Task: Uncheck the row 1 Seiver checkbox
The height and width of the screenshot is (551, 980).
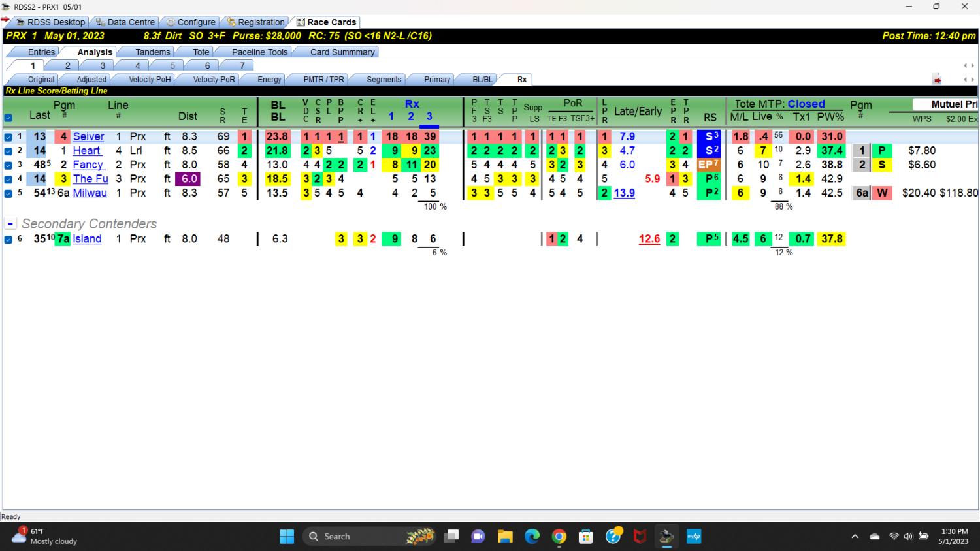Action: 8,137
